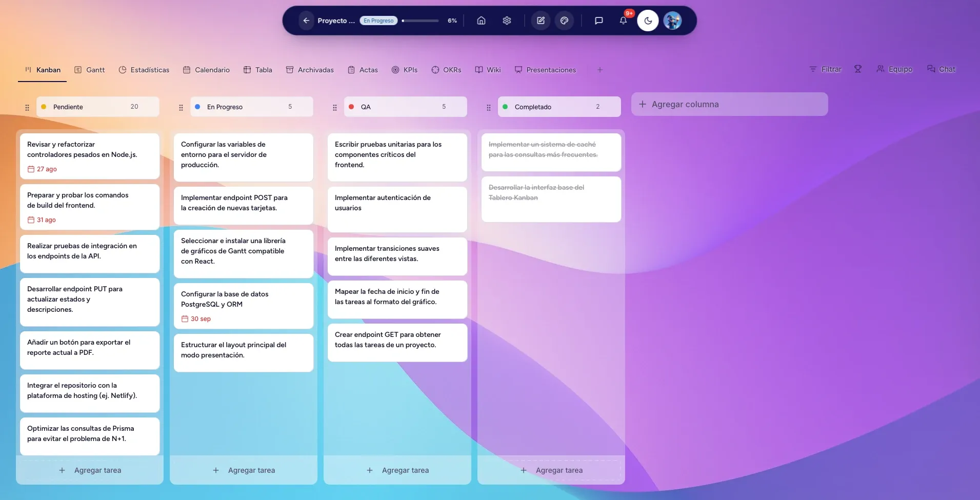Open card 'Escribir pruebas unitarias'
The width and height of the screenshot is (980, 500).
(397, 157)
